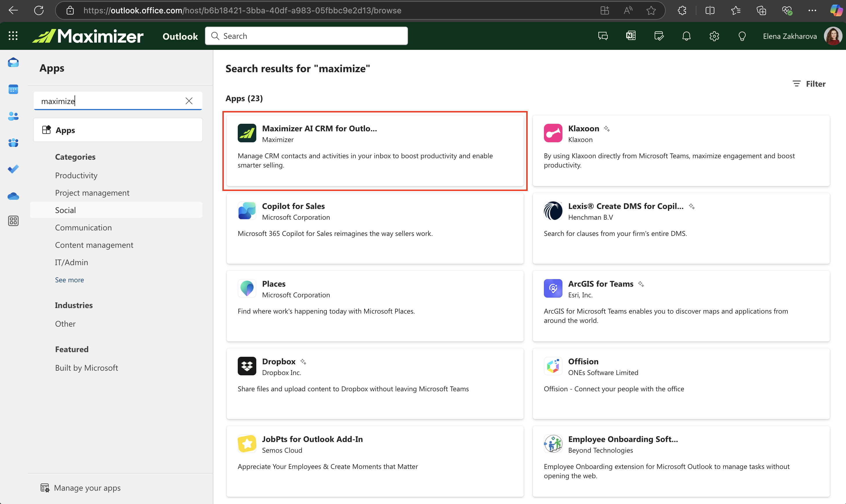Open notifications bell
The height and width of the screenshot is (504, 846).
[x=686, y=36]
